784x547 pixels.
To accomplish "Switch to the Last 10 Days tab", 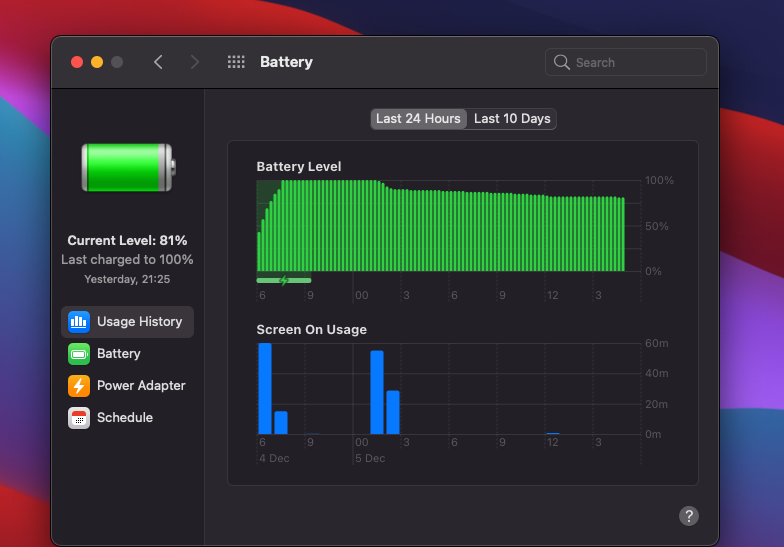I will tap(512, 118).
